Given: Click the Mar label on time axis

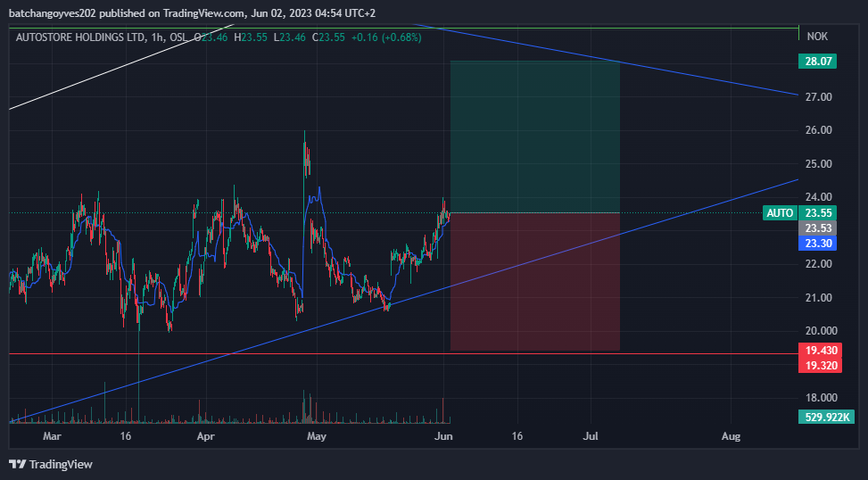Looking at the screenshot, I should coord(52,436).
